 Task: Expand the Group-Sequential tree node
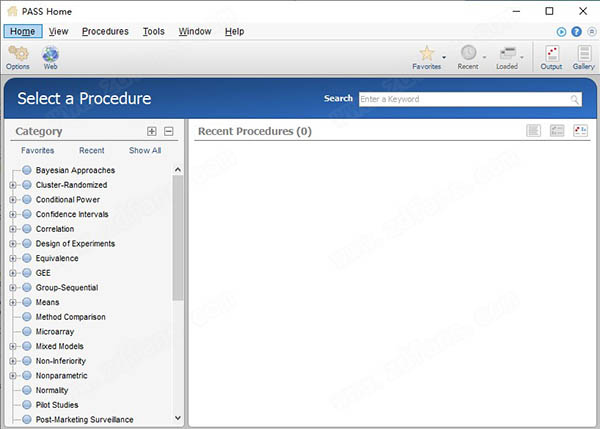point(13,288)
